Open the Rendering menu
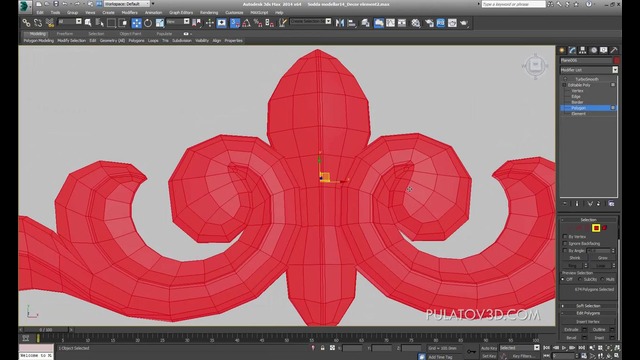 [x=209, y=13]
